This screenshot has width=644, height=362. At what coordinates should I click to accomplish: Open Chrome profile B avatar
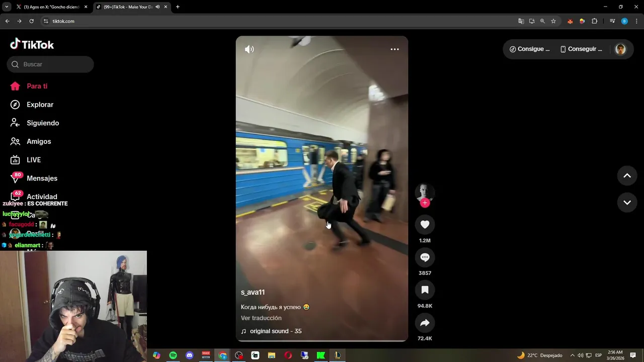coord(624,21)
